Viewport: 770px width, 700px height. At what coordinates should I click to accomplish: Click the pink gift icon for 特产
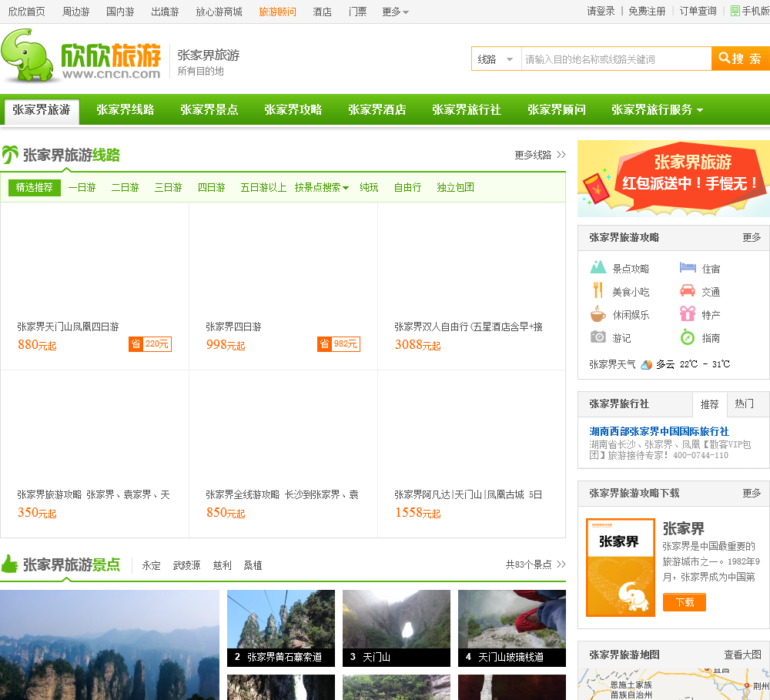pyautogui.click(x=688, y=313)
